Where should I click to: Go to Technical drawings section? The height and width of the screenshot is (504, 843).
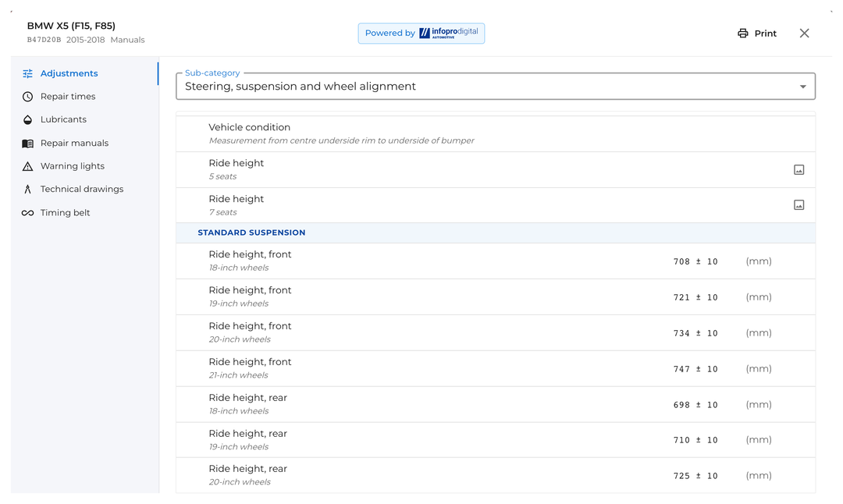[82, 189]
